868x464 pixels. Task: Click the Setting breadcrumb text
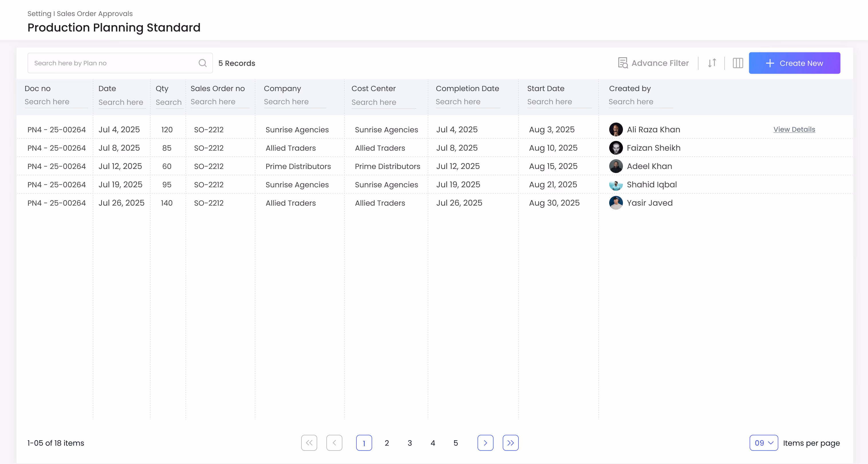[x=39, y=13]
